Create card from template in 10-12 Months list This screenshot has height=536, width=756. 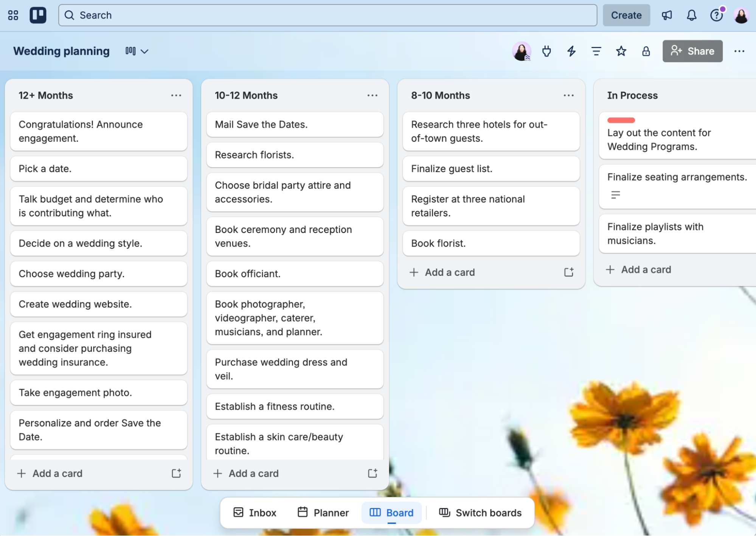pyautogui.click(x=373, y=473)
